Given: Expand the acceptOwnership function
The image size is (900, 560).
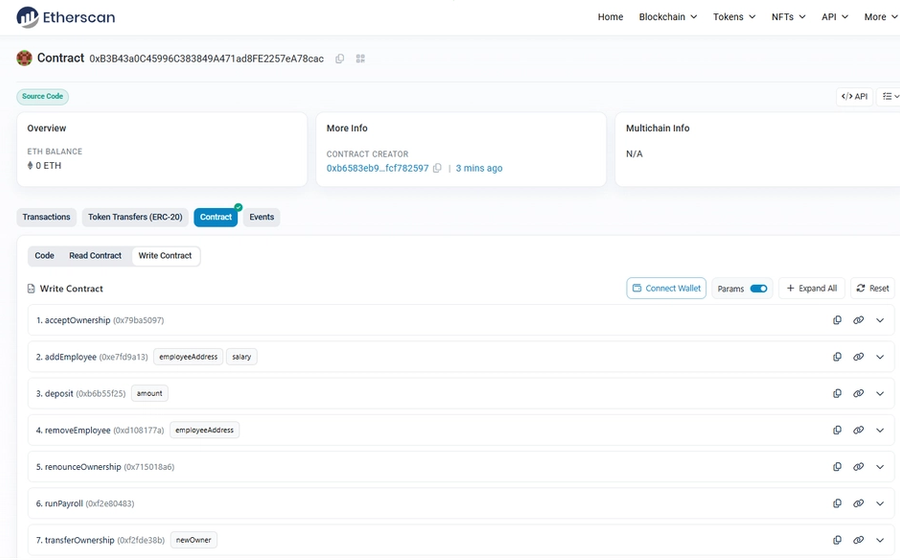Looking at the screenshot, I should tap(880, 320).
